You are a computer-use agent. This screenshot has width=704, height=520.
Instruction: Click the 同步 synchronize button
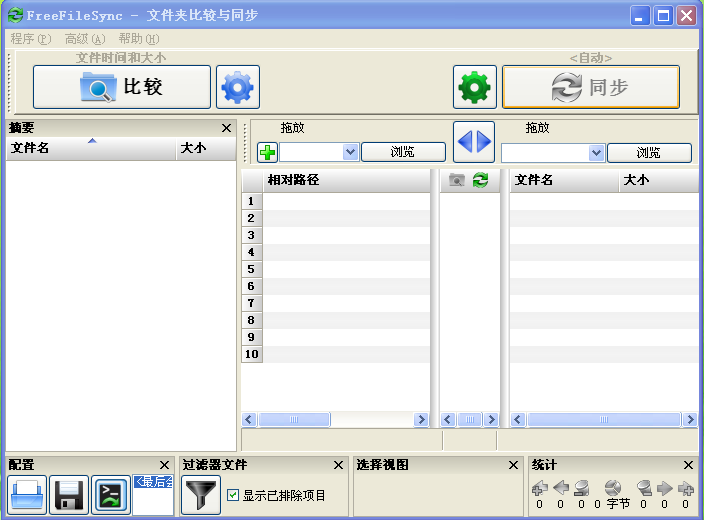pos(590,87)
